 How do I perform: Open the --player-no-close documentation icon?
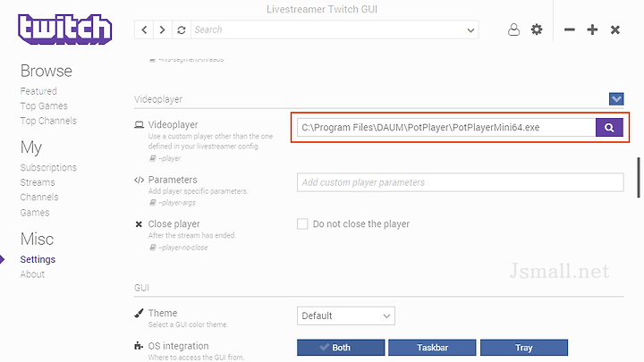point(152,248)
